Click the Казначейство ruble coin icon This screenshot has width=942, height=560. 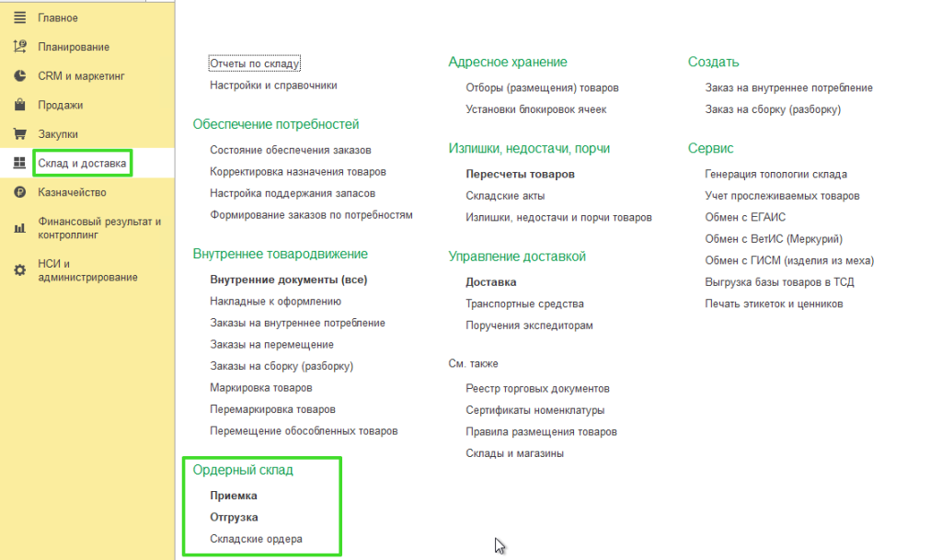(20, 192)
